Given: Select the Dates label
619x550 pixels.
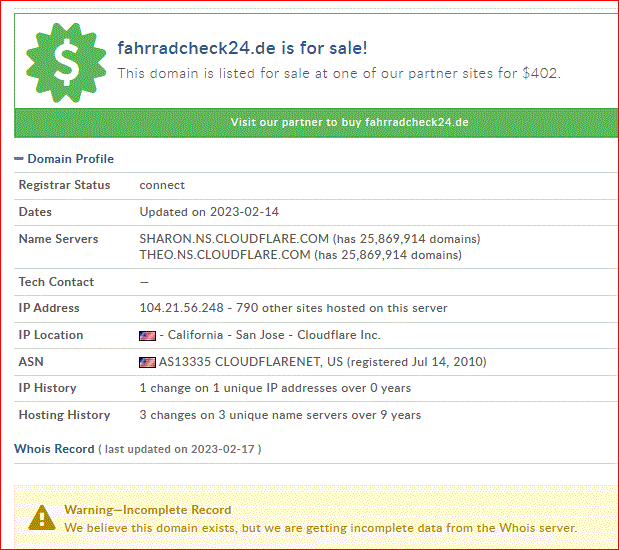Looking at the screenshot, I should [x=35, y=212].
